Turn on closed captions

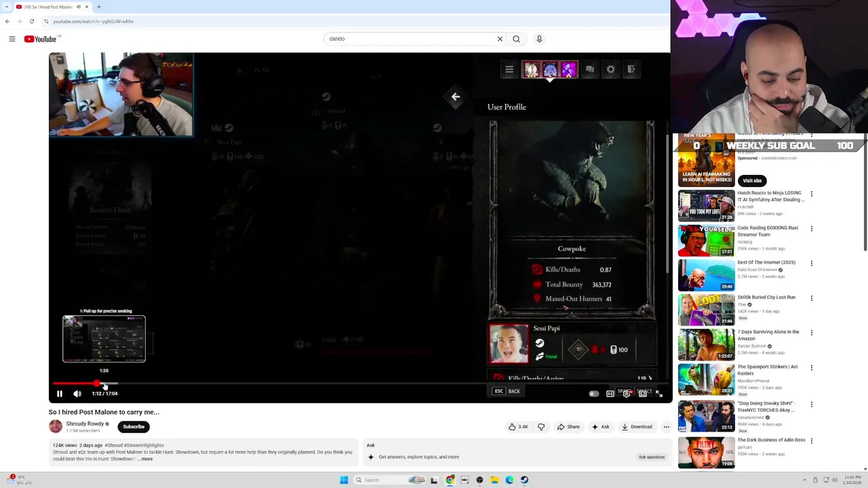[x=610, y=393]
